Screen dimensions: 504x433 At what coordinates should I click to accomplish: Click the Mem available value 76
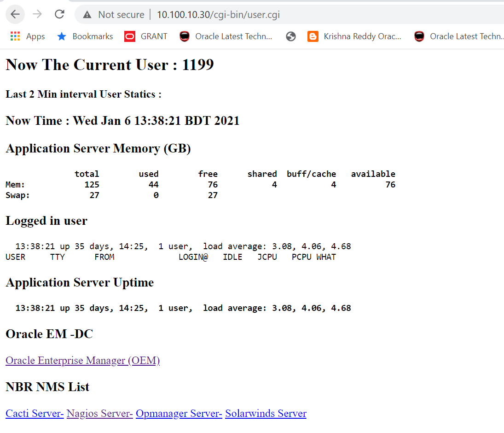tap(390, 185)
